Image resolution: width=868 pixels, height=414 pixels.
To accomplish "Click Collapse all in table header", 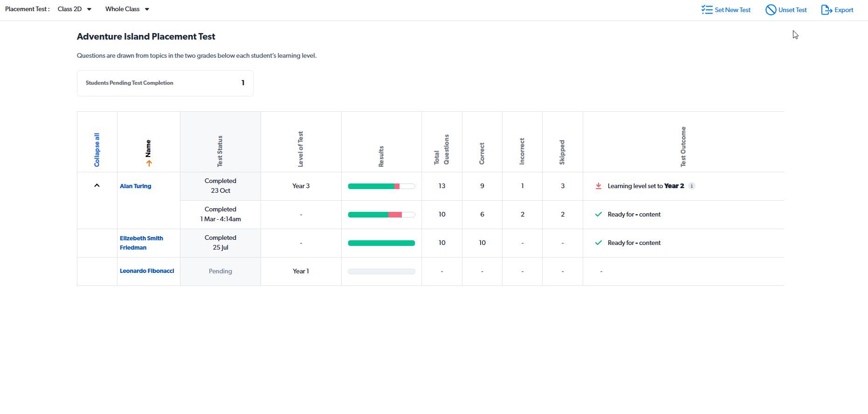I will pyautogui.click(x=97, y=150).
